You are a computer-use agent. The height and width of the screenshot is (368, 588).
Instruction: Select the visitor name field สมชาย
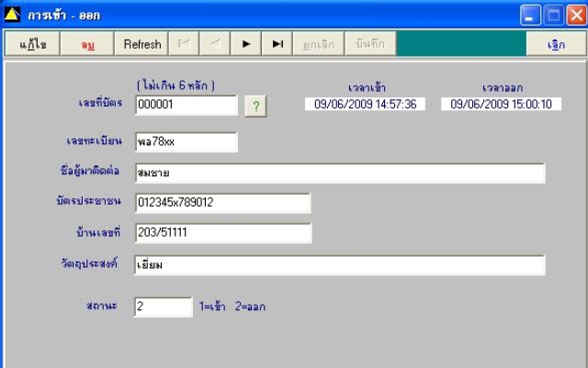340,173
